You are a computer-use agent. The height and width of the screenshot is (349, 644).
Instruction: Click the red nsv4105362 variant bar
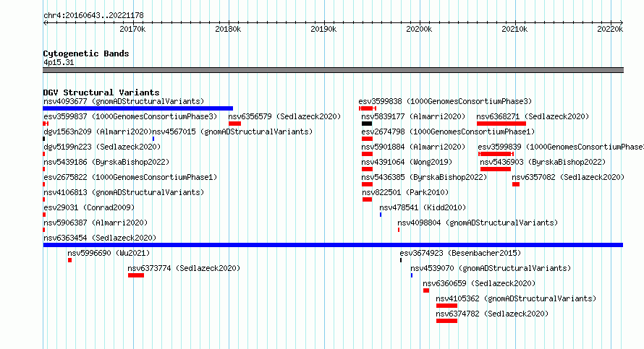(447, 306)
